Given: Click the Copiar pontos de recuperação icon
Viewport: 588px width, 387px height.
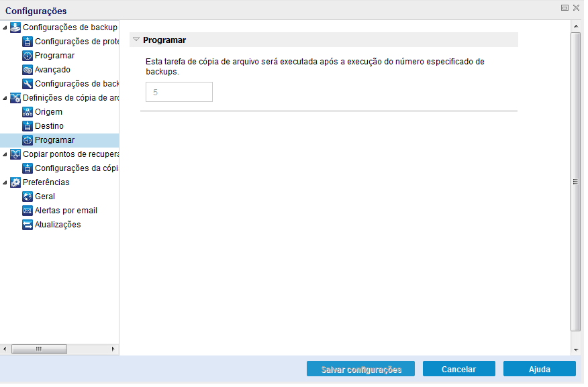Looking at the screenshot, I should [15, 154].
